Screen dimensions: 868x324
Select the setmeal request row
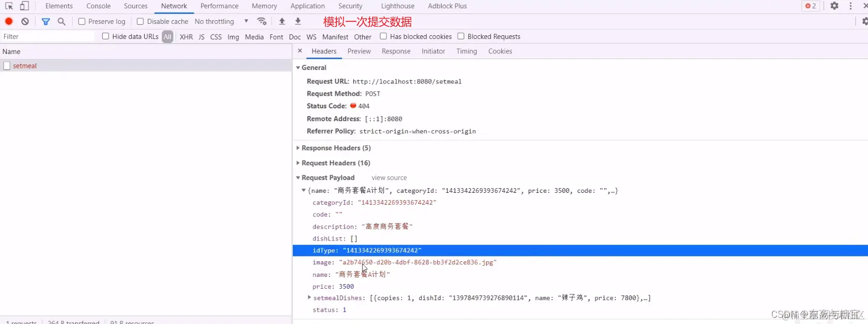[x=146, y=66]
